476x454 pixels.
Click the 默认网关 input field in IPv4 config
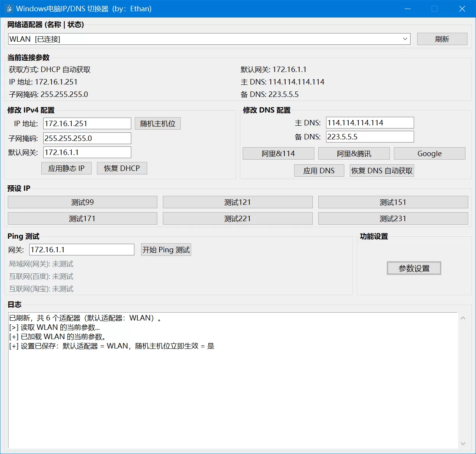pyautogui.click(x=87, y=152)
